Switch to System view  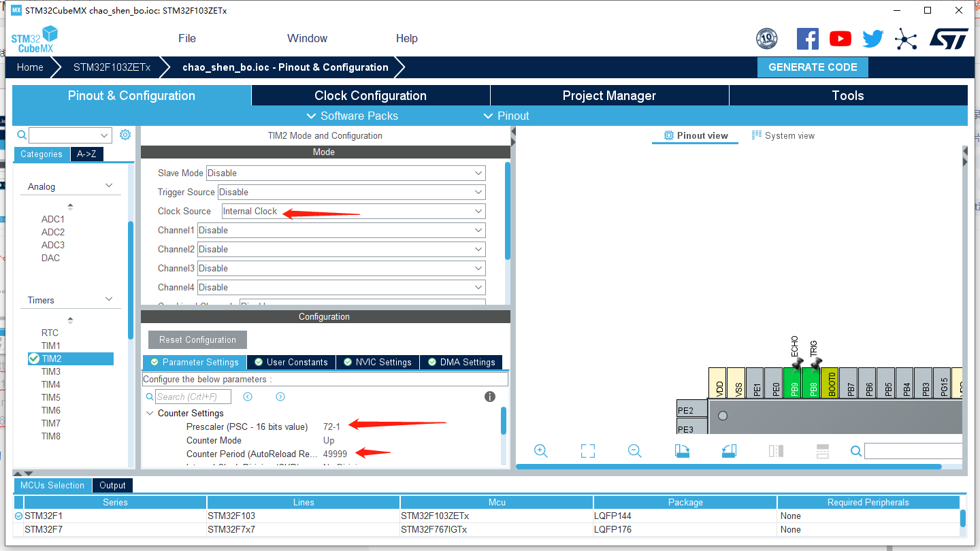pyautogui.click(x=783, y=135)
